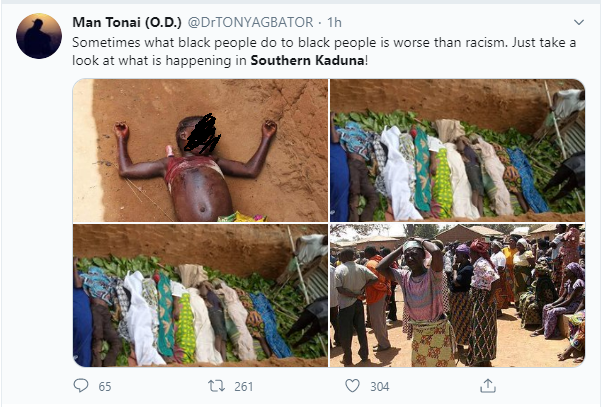Open the top-left photo in the tweet
The image size is (610, 407).
tap(201, 150)
